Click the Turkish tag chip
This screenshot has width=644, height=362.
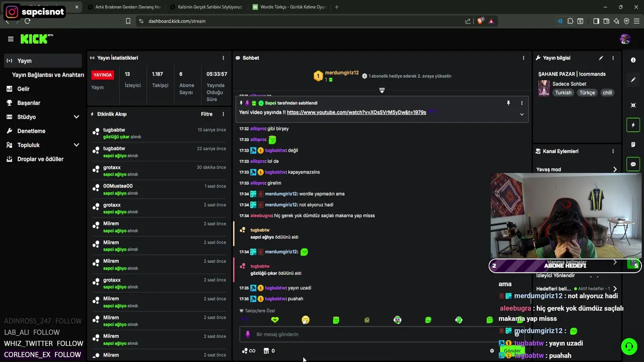pyautogui.click(x=563, y=93)
